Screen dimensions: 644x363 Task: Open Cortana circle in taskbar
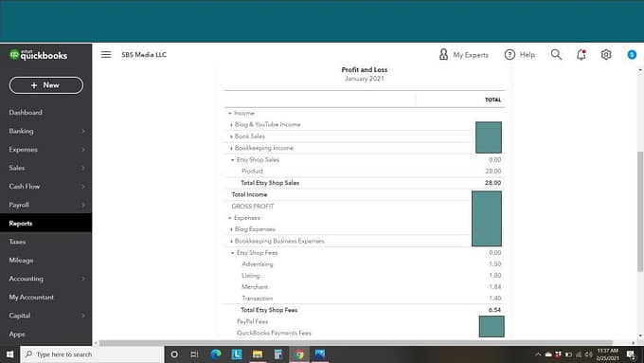tap(174, 354)
